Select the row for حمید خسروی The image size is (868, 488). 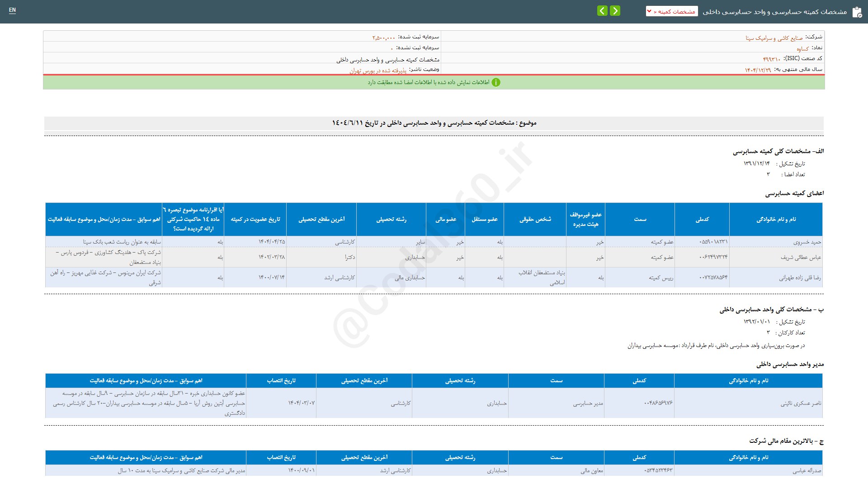[807, 242]
